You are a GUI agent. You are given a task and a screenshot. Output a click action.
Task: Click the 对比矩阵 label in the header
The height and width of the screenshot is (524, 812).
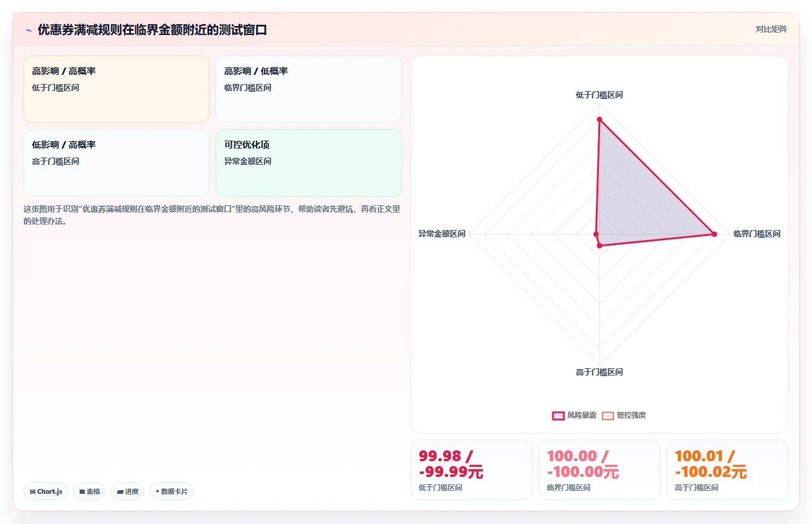click(771, 29)
